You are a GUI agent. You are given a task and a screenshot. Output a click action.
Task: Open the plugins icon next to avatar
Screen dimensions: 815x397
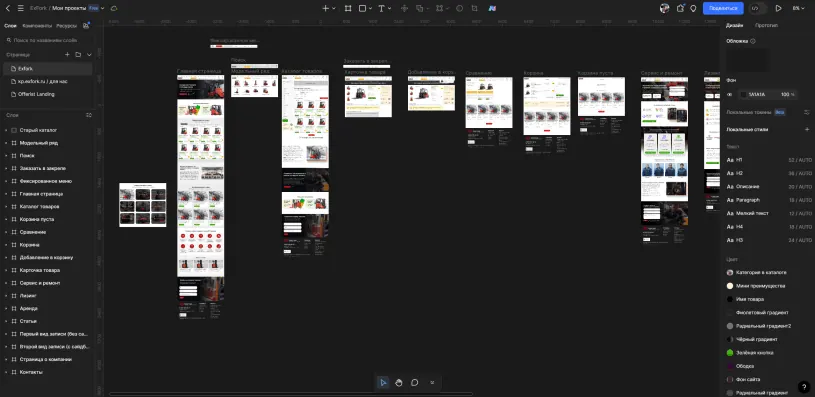(680, 8)
